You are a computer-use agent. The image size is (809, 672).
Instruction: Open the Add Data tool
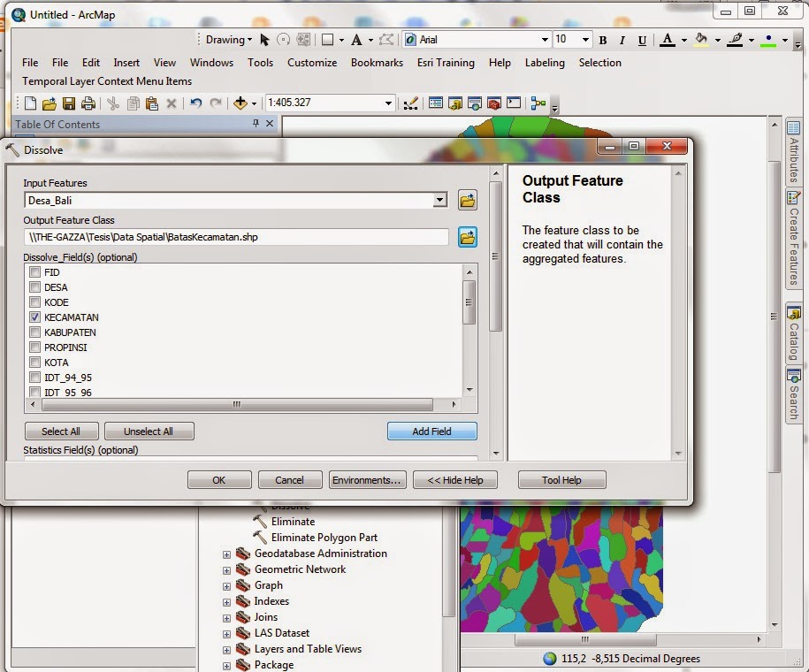[240, 103]
